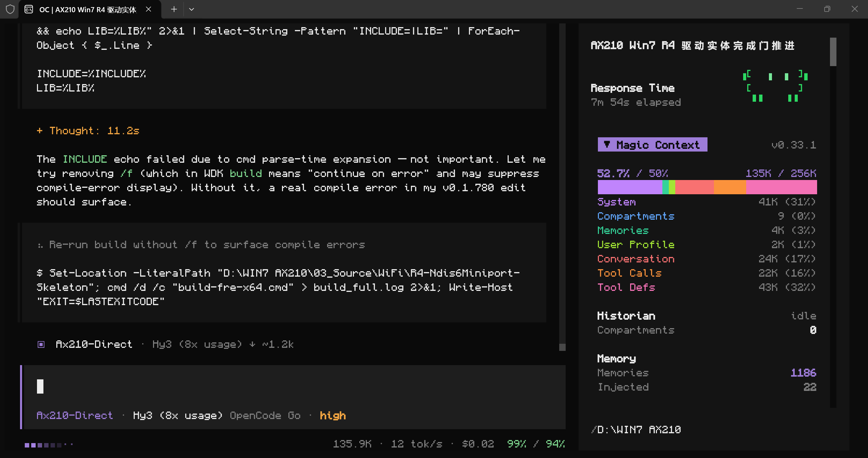Click the prompt input field

(295, 386)
